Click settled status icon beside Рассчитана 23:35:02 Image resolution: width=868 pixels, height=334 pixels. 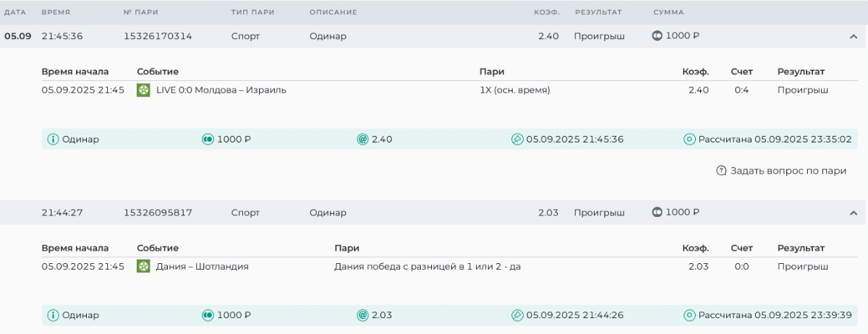(x=689, y=140)
